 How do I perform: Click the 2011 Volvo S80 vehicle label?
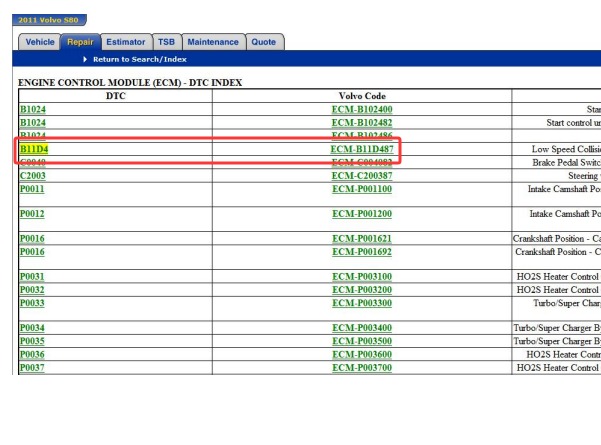coord(49,20)
